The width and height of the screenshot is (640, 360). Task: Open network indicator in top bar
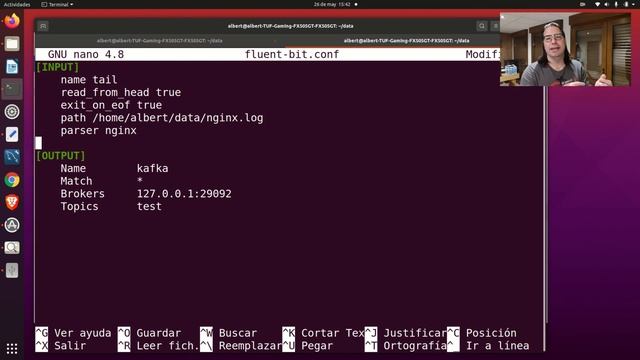(x=597, y=4)
